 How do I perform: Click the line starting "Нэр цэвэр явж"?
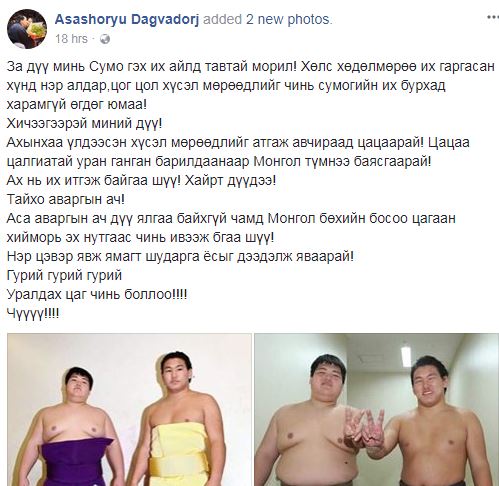[x=180, y=256]
